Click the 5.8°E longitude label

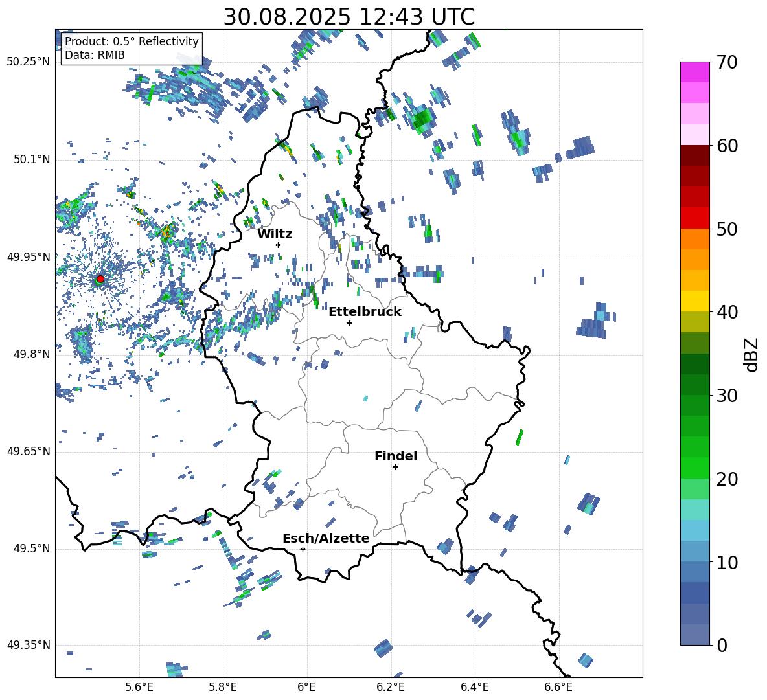(223, 687)
